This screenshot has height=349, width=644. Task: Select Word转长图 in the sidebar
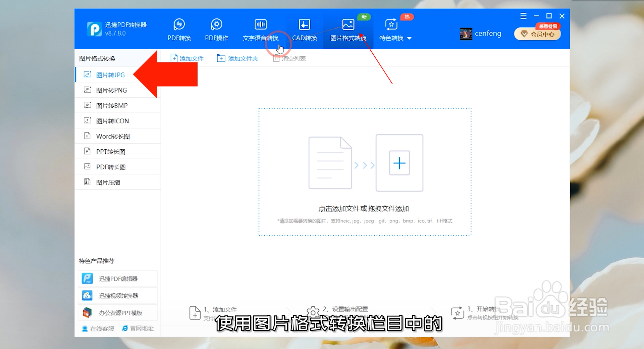pos(117,136)
